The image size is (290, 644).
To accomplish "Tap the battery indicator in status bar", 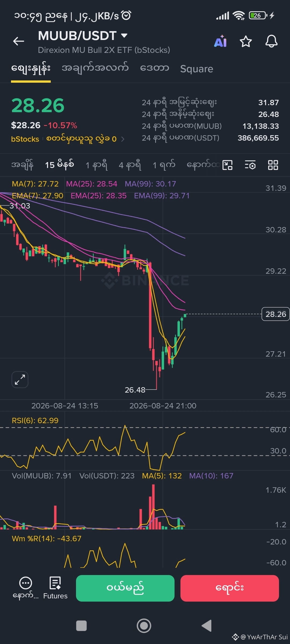I will coord(258,16).
